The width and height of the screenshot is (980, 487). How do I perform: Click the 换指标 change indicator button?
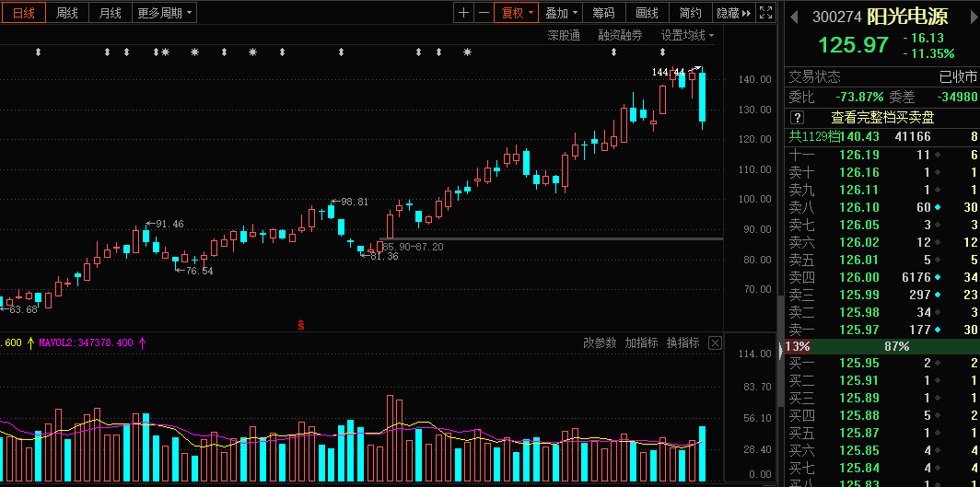point(682,343)
